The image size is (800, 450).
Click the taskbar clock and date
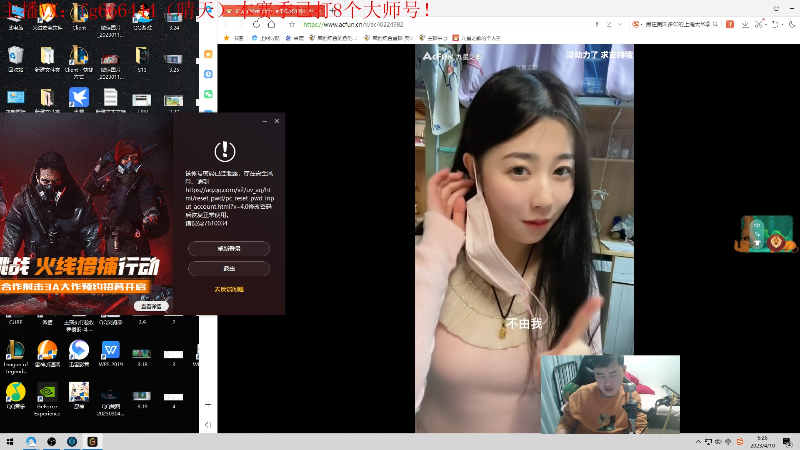[763, 442]
